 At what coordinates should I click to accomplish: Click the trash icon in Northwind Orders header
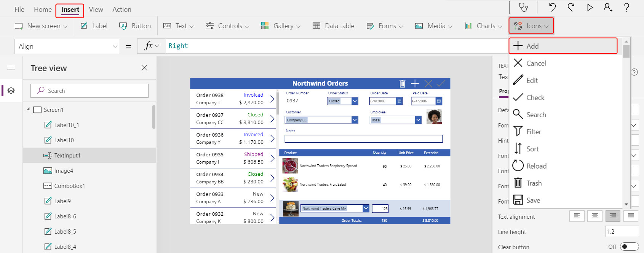tap(402, 84)
